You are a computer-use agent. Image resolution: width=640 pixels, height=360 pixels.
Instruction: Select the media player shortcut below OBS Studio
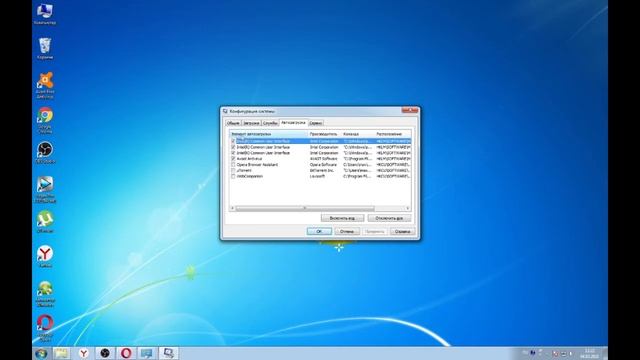click(x=45, y=189)
